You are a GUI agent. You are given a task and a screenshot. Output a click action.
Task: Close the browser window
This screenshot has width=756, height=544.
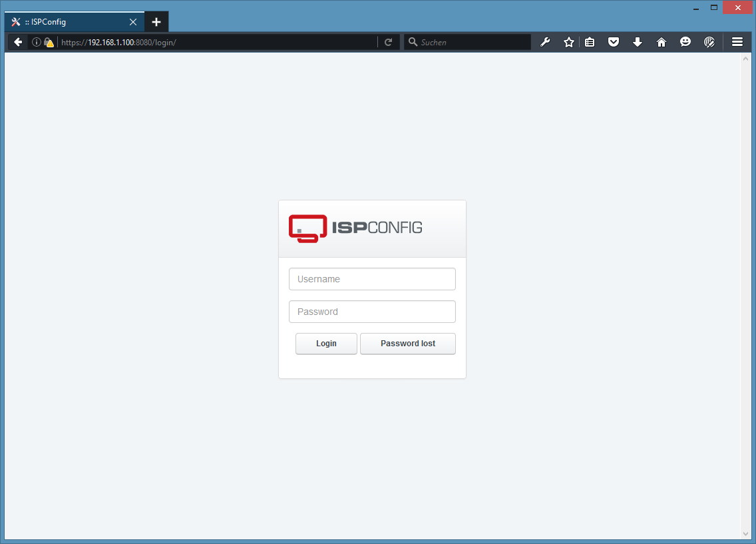click(x=737, y=8)
